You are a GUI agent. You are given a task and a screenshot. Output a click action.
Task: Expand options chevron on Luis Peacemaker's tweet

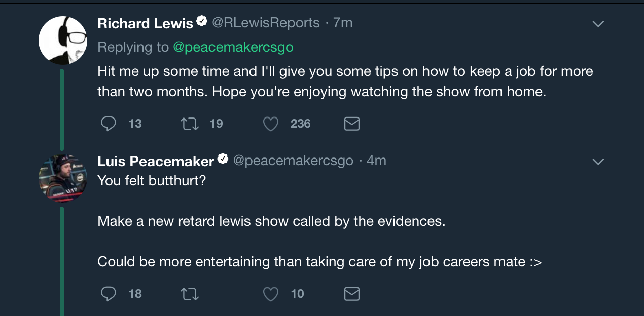tap(598, 162)
